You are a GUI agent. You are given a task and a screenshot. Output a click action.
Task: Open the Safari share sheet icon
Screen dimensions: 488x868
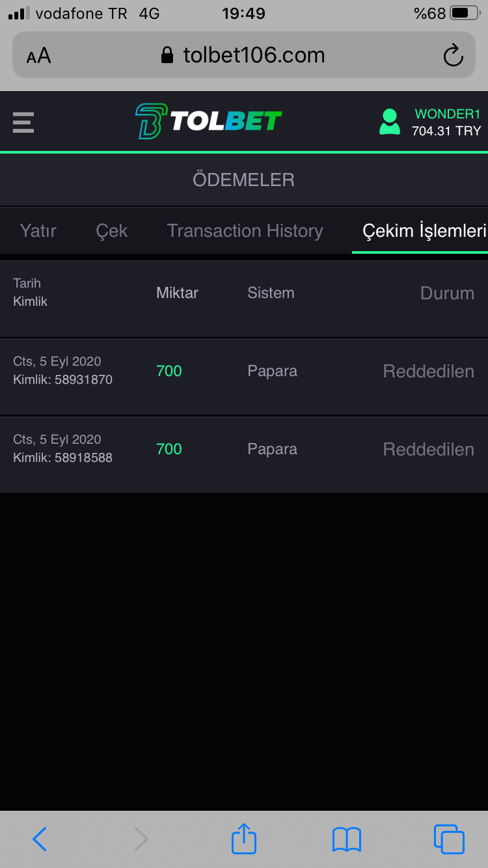(244, 838)
